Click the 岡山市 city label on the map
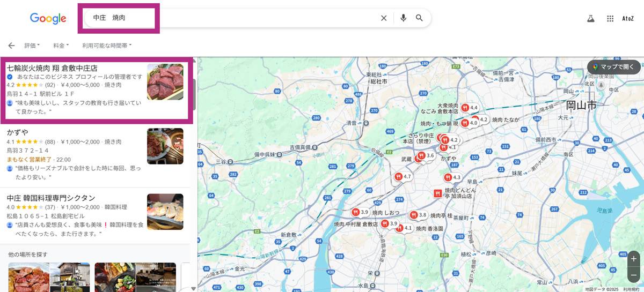The height and width of the screenshot is (292, 644). click(581, 105)
